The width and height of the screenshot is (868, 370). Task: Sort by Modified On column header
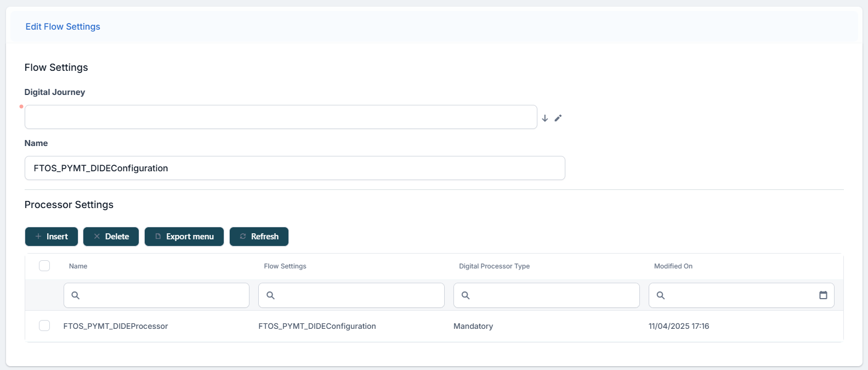click(x=673, y=266)
